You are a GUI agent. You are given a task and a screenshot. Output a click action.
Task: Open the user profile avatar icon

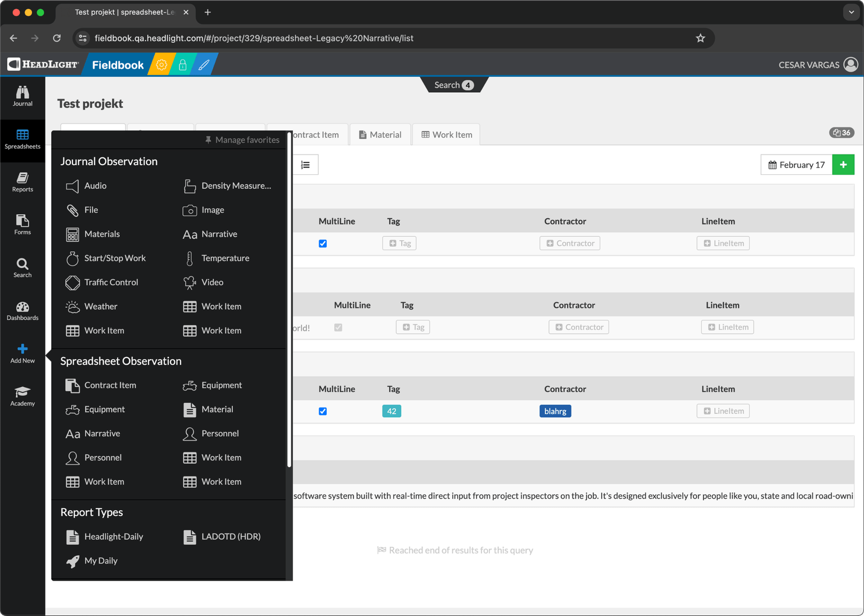[850, 65]
